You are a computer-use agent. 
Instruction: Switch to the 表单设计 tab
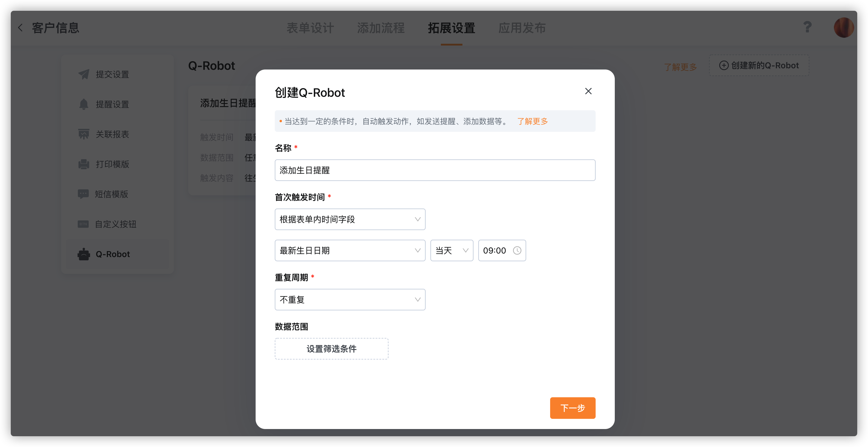(310, 28)
